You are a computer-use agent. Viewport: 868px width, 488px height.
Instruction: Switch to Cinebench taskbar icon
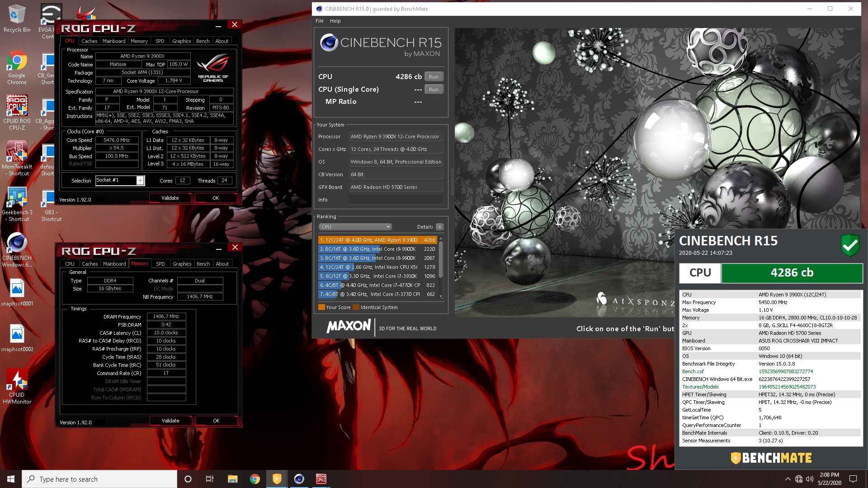tap(299, 479)
